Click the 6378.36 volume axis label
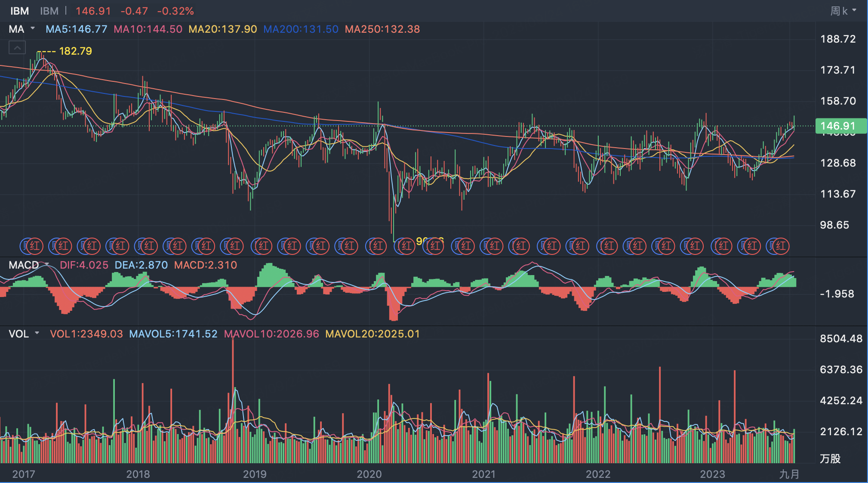Screen dimensions: 868x483 point(841,370)
